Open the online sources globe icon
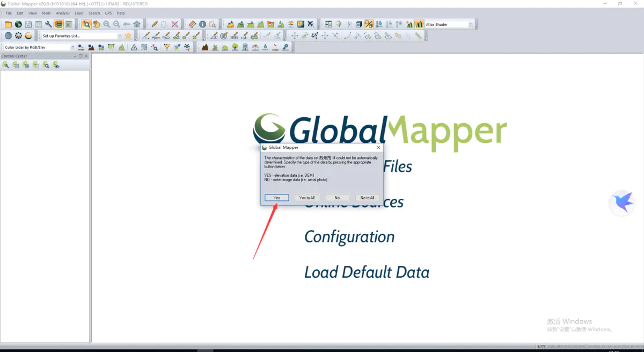The width and height of the screenshot is (644, 352). pos(18,24)
